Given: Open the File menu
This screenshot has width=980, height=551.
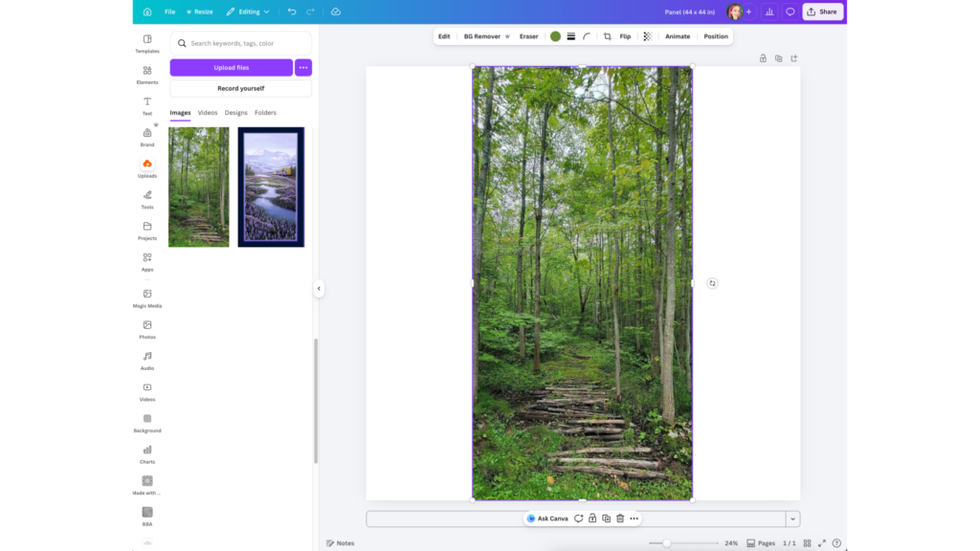Looking at the screenshot, I should pyautogui.click(x=169, y=11).
